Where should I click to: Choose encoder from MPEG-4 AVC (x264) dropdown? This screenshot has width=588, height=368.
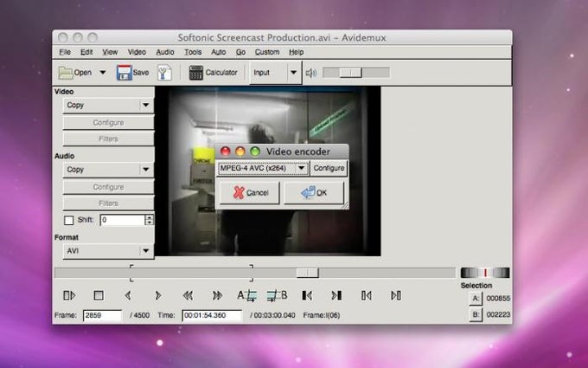pyautogui.click(x=263, y=168)
